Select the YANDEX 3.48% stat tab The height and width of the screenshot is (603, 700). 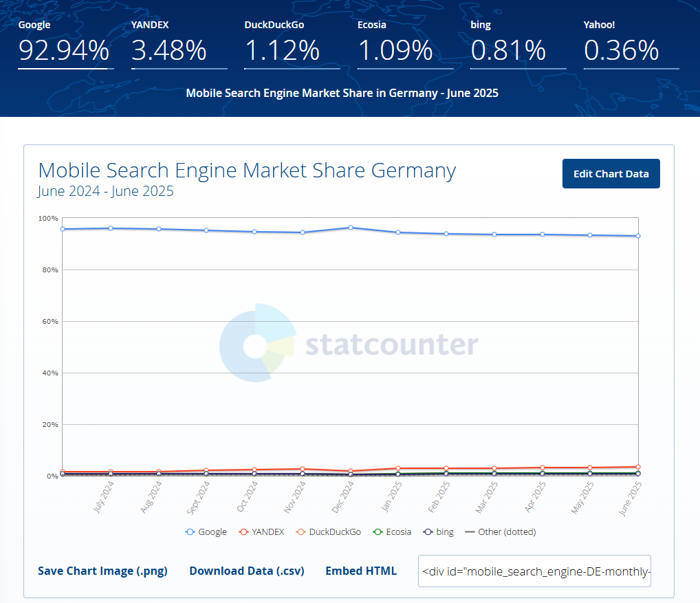click(179, 44)
